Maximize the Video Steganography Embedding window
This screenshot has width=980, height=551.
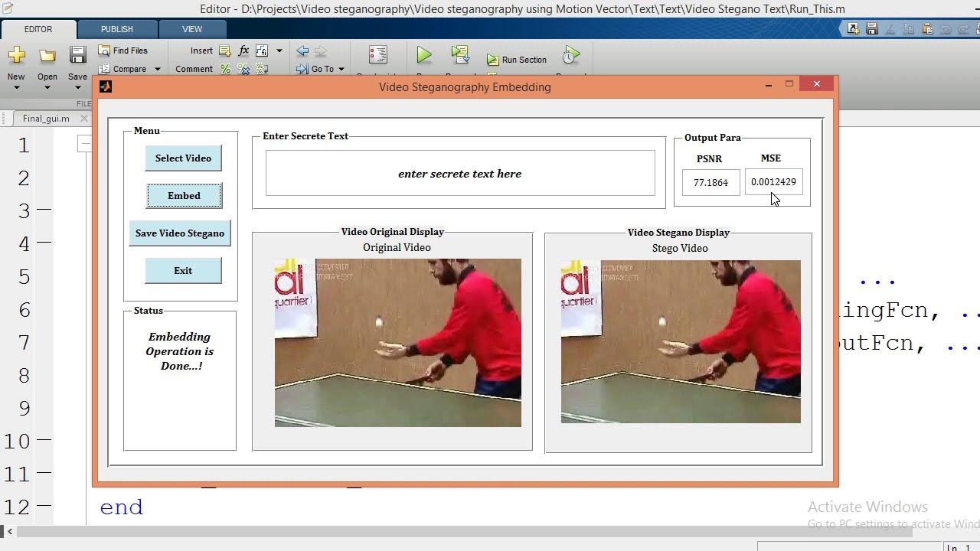pos(789,84)
